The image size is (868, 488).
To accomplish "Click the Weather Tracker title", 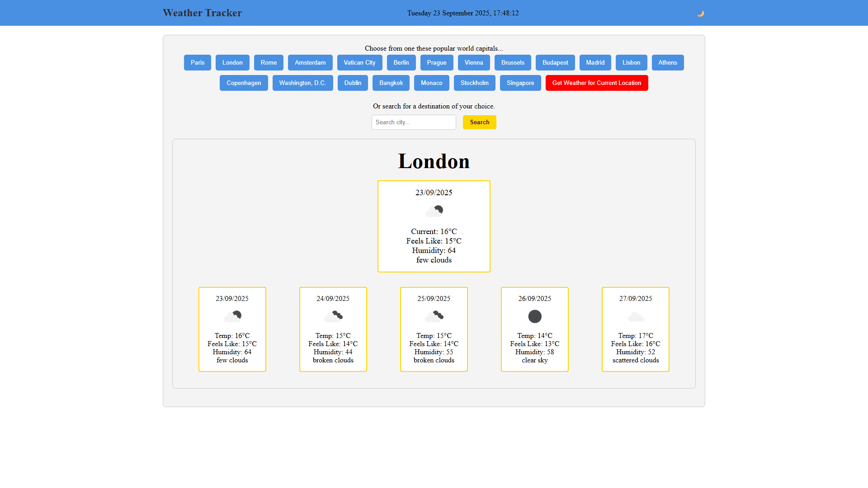I will point(202,13).
